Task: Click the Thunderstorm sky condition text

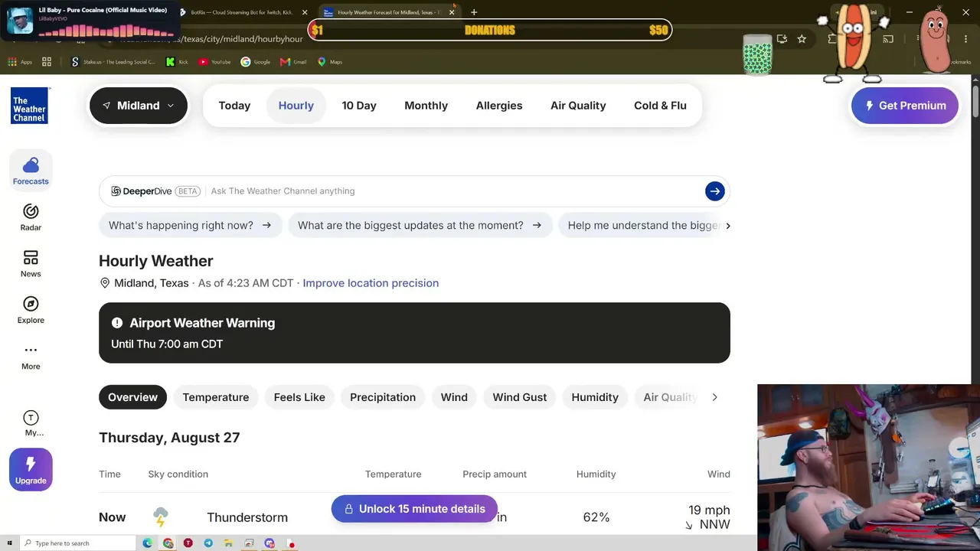Action: 247,517
